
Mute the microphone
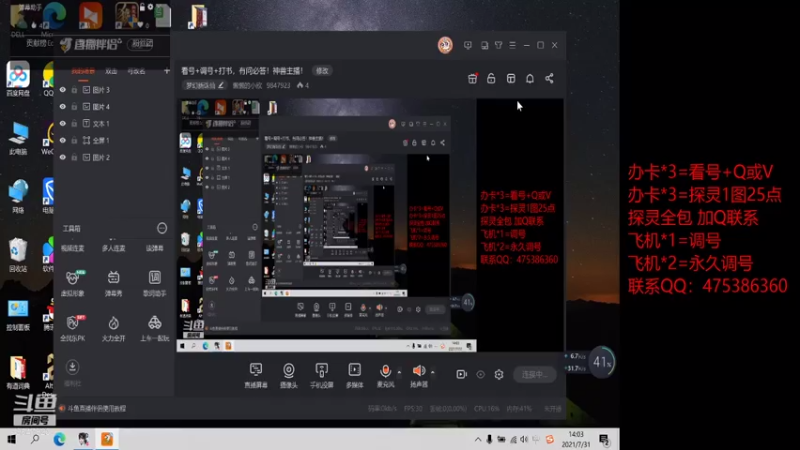[385, 371]
